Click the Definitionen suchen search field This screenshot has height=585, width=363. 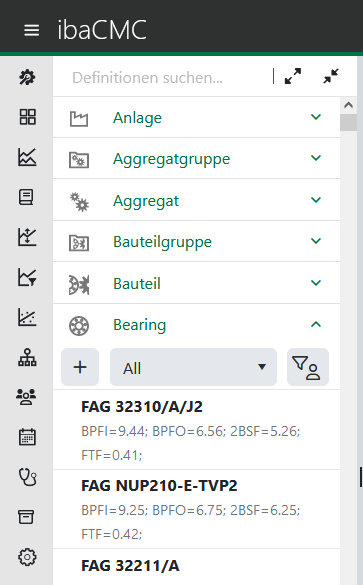(x=164, y=78)
